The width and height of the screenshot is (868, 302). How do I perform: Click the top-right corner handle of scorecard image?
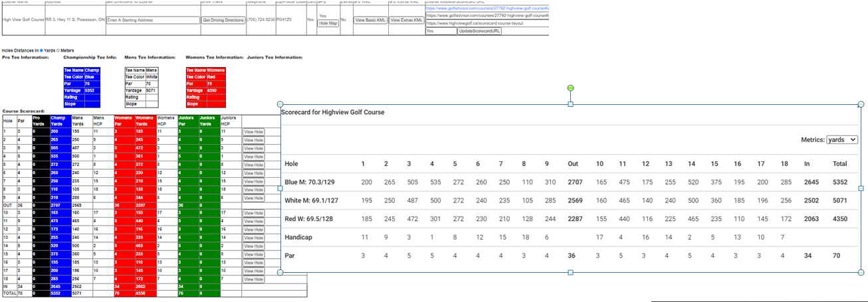861,104
